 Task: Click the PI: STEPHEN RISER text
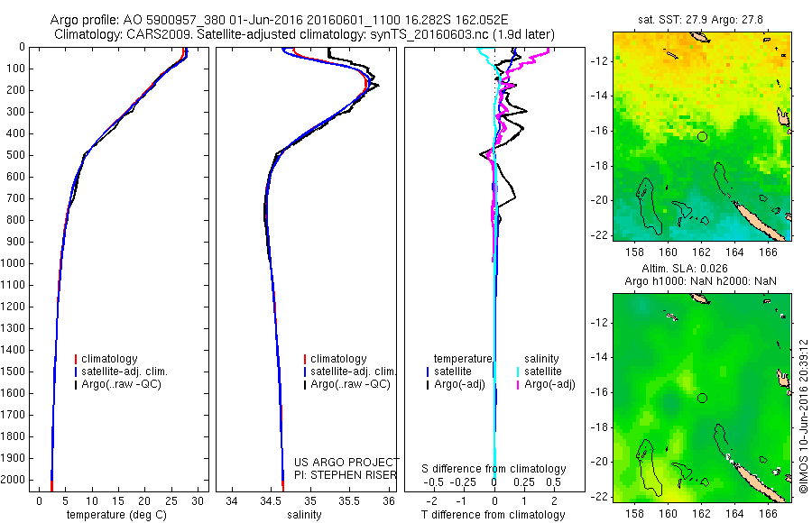345,475
